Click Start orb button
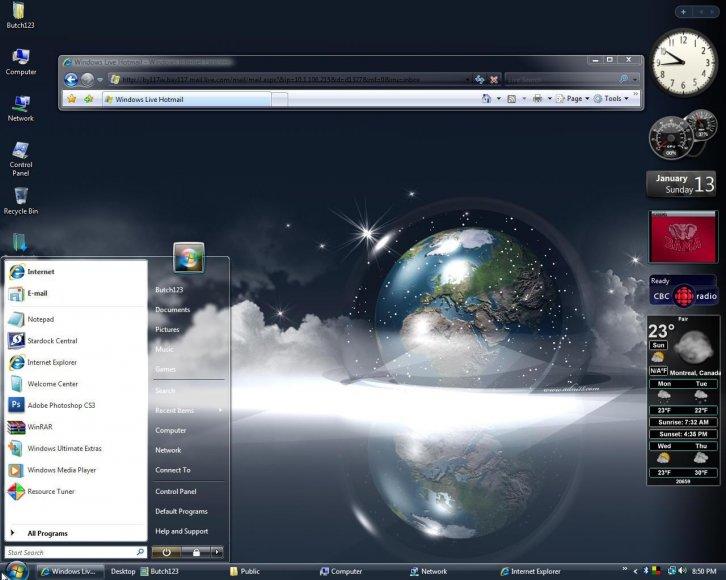The height and width of the screenshot is (580, 726). coord(17,571)
